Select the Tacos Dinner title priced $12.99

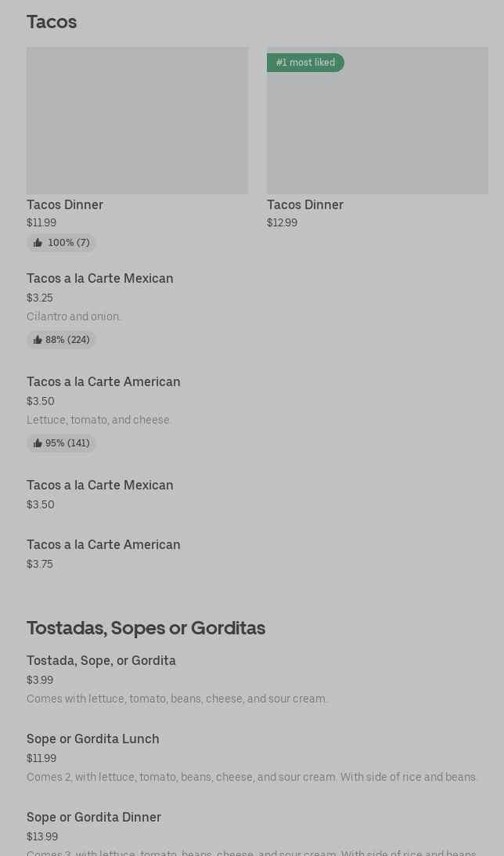[305, 204]
